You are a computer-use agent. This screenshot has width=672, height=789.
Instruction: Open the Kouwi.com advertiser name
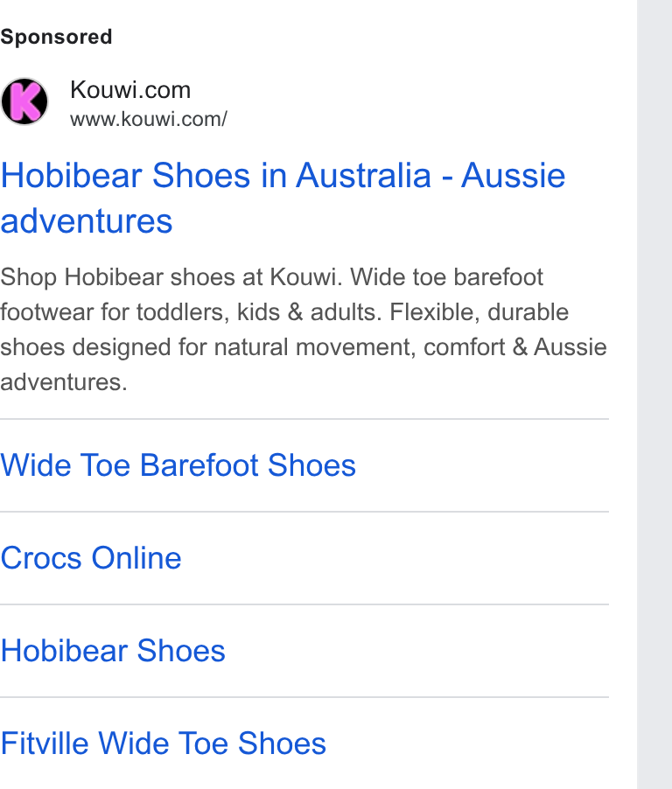(130, 90)
